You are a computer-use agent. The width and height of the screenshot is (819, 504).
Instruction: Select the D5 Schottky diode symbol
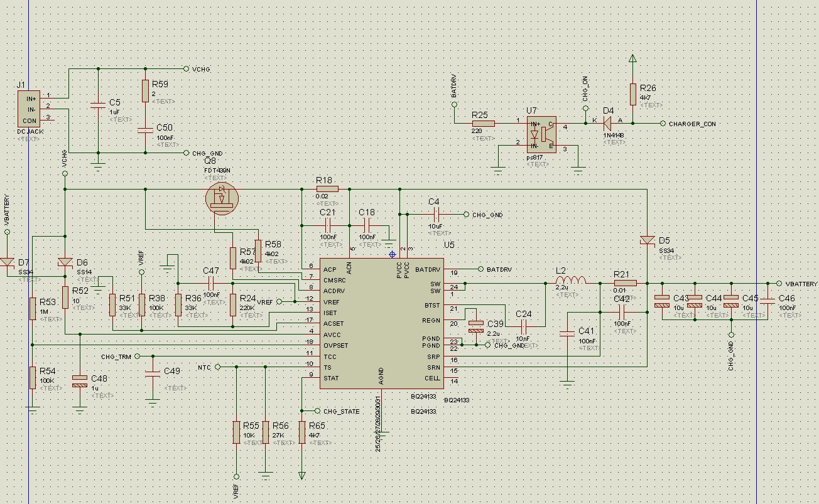click(647, 240)
